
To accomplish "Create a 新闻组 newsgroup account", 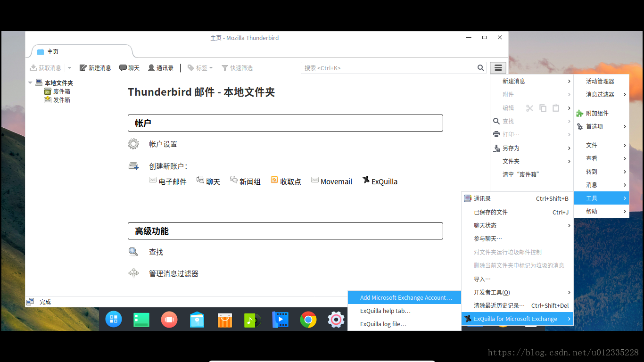I will click(250, 181).
